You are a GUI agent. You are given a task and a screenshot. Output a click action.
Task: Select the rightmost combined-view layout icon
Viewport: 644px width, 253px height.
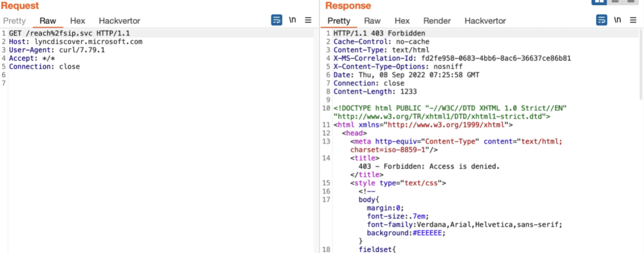[630, 2]
